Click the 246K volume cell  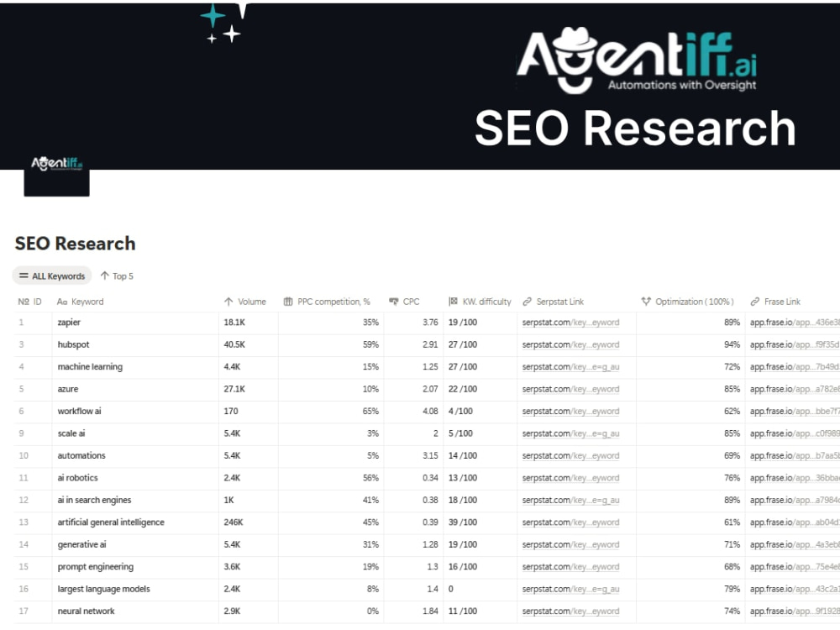point(248,522)
